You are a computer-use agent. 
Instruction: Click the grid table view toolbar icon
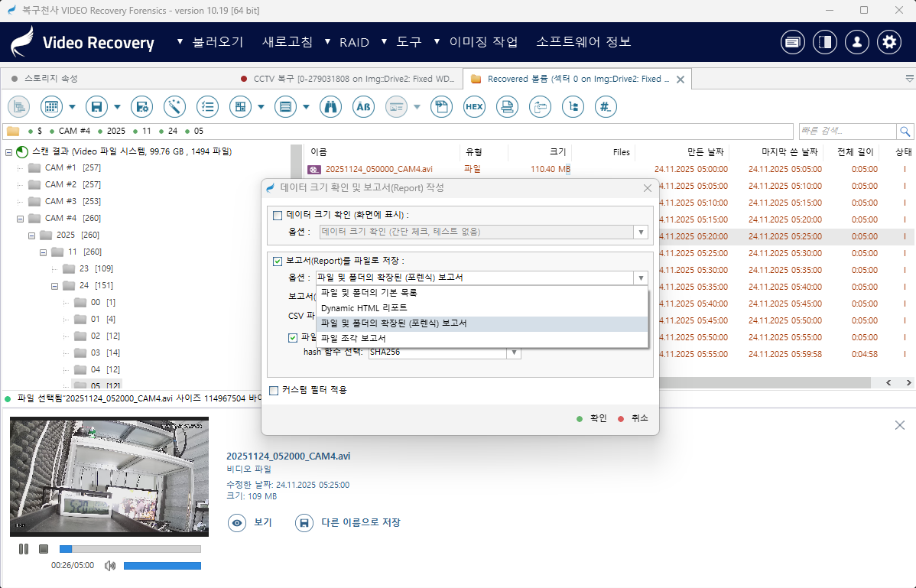[x=51, y=107]
